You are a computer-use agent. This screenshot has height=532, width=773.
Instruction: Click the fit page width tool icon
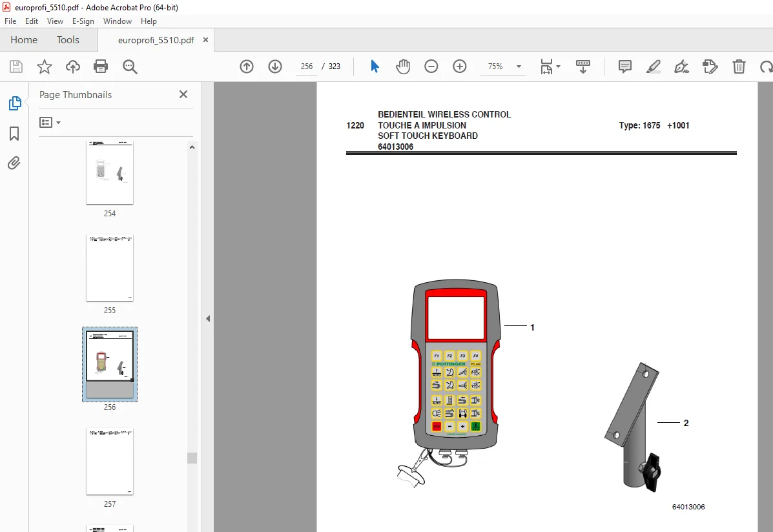(547, 66)
